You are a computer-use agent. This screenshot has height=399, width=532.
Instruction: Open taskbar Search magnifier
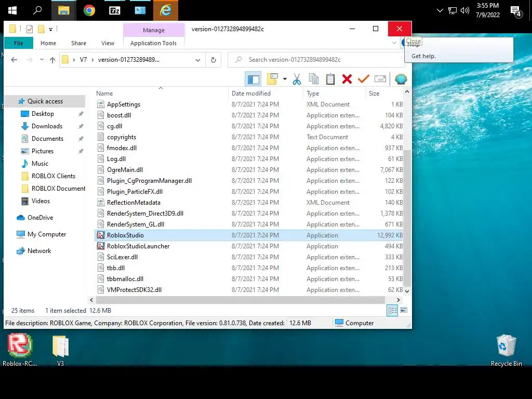[x=37, y=10]
